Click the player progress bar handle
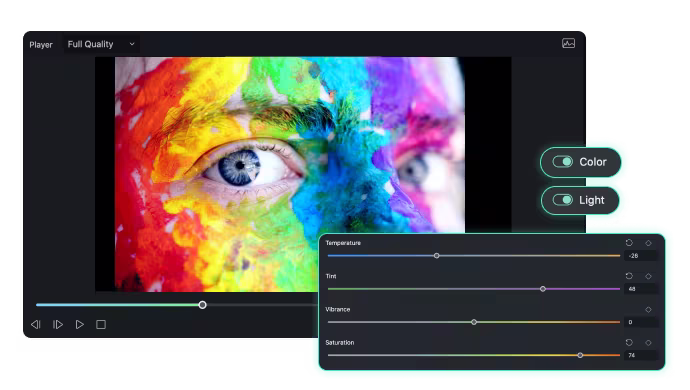690x390 pixels. point(202,305)
